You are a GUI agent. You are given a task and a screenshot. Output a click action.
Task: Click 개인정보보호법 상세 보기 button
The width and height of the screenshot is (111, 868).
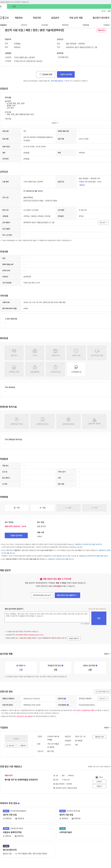pos(42,595)
